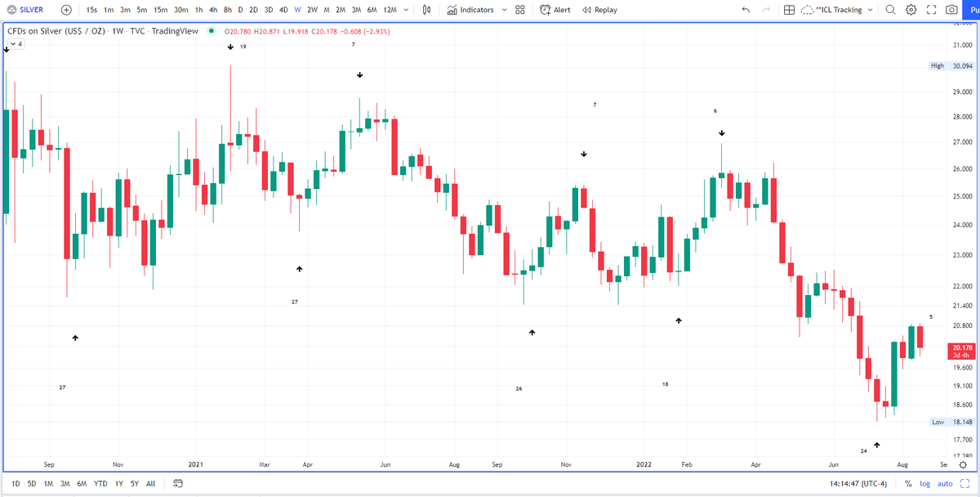The image size is (980, 497).
Task: Expand the indicators favorites dropdown arrow
Action: coord(505,10)
